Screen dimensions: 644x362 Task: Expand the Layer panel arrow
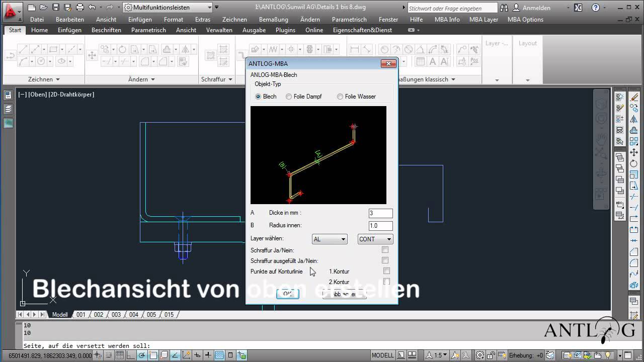pyautogui.click(x=497, y=80)
